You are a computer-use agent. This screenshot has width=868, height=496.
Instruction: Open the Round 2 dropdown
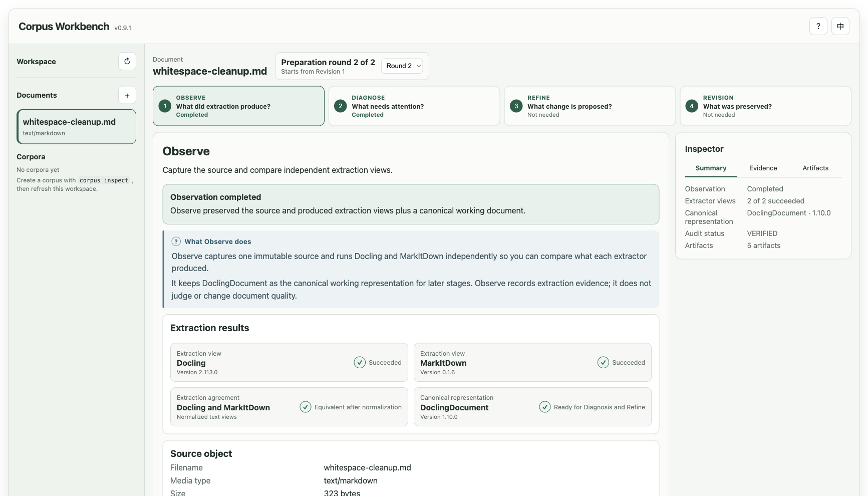pyautogui.click(x=402, y=66)
